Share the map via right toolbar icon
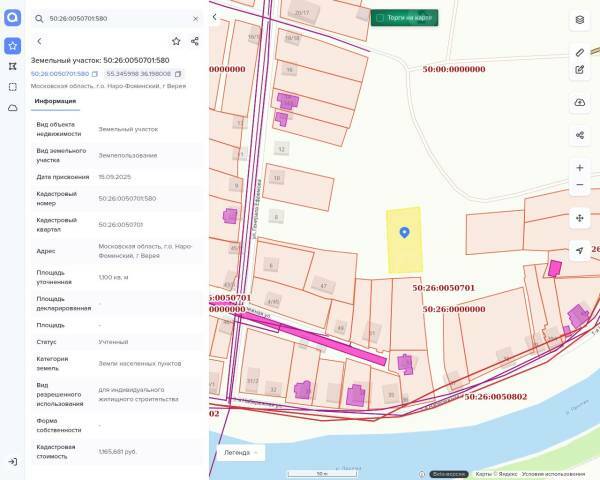Image resolution: width=600 pixels, height=480 pixels. [580, 135]
